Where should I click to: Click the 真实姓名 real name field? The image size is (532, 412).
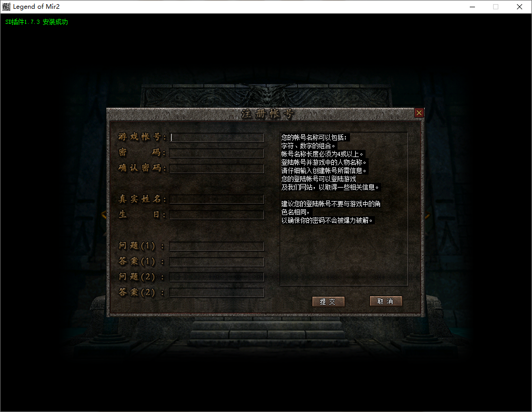coord(217,199)
